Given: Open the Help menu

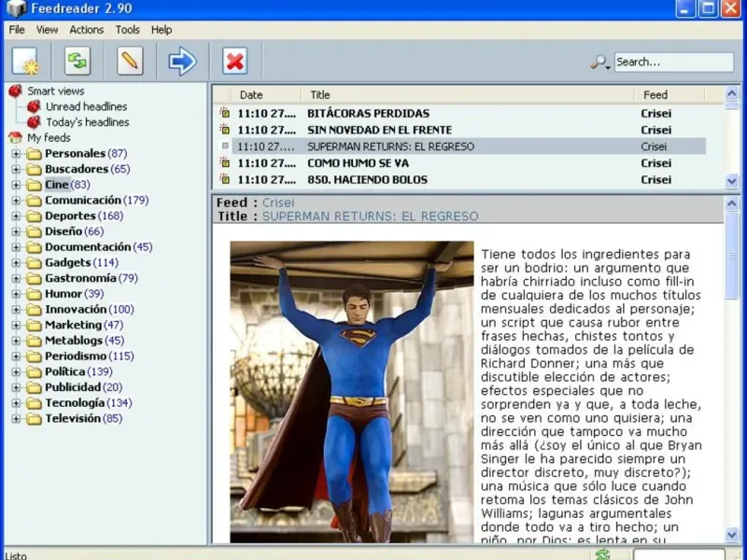Looking at the screenshot, I should pos(162,30).
